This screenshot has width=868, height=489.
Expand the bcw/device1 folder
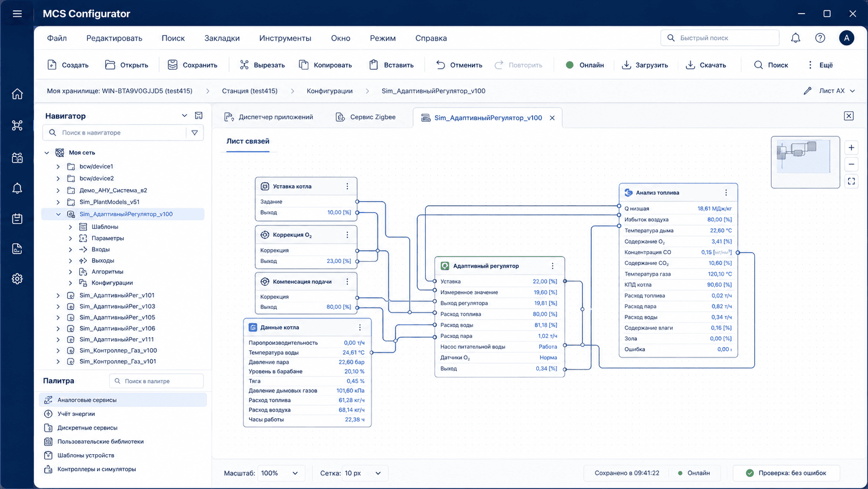click(x=58, y=166)
